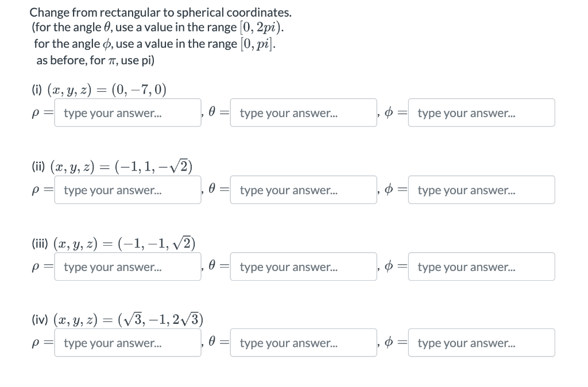Focus the theta input for part (ii)
Screen dimensions: 588x387
coord(304,189)
